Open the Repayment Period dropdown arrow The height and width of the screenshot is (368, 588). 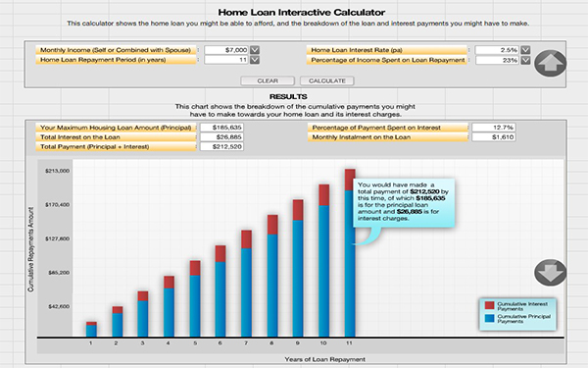point(255,60)
